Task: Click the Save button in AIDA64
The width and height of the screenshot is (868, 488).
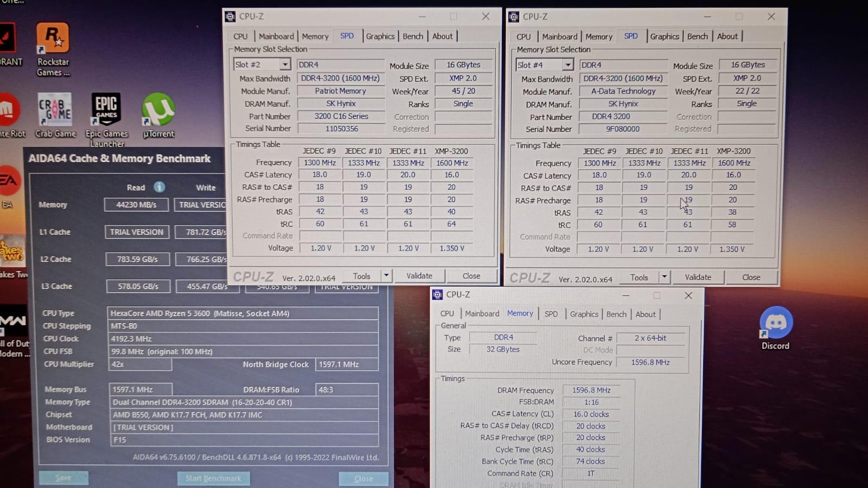Action: point(63,478)
